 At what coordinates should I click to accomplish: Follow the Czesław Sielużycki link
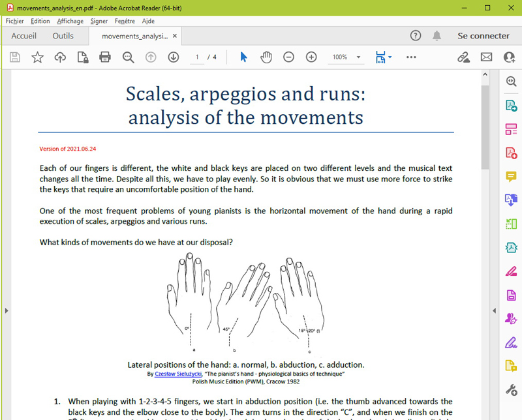coord(178,374)
